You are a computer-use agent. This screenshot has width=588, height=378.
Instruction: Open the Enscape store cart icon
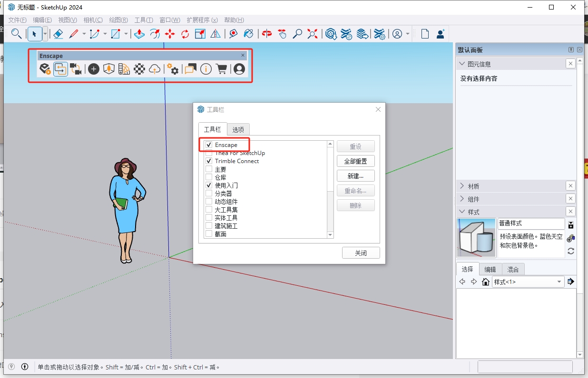coord(221,69)
